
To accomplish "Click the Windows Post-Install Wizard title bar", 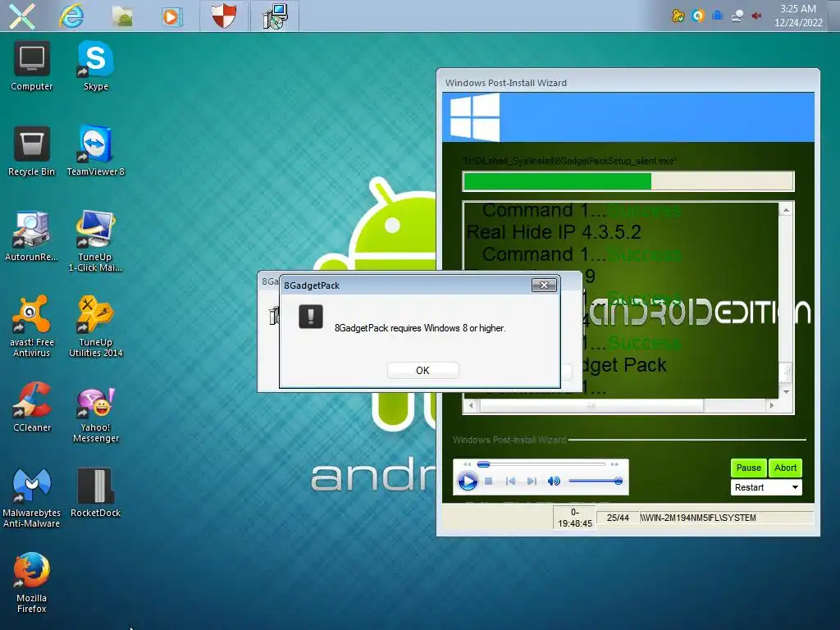I will pyautogui.click(x=628, y=83).
